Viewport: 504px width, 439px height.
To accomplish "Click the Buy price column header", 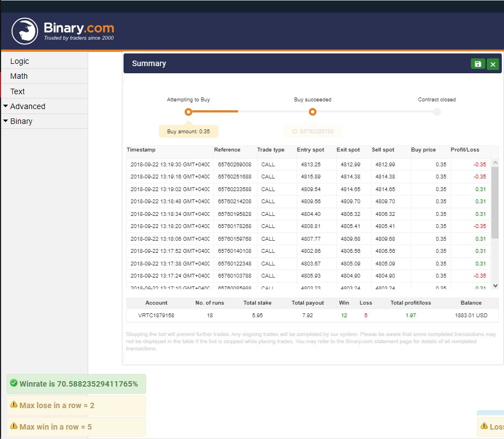I will point(423,150).
